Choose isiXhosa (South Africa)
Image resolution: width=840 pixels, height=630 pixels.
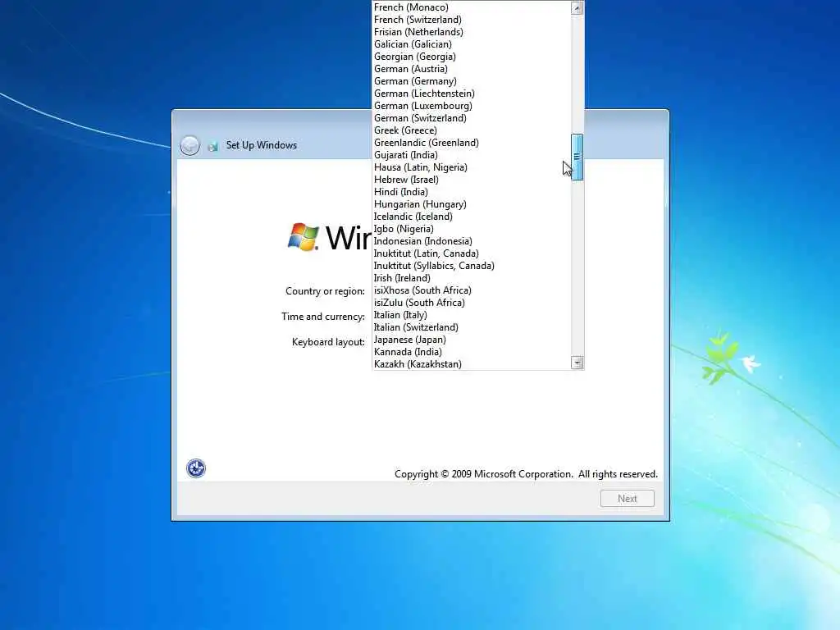(x=472, y=290)
